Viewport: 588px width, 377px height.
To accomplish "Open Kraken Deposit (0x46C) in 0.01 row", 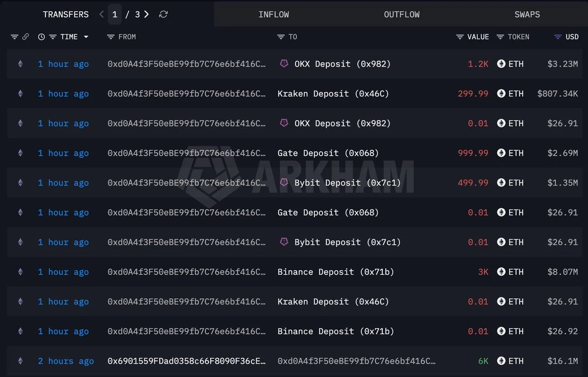I will coord(333,302).
